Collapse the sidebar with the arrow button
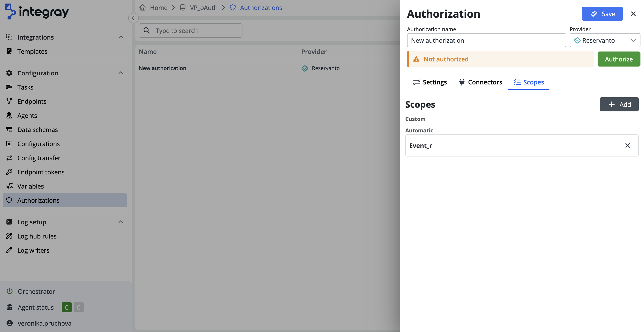 pos(133,18)
